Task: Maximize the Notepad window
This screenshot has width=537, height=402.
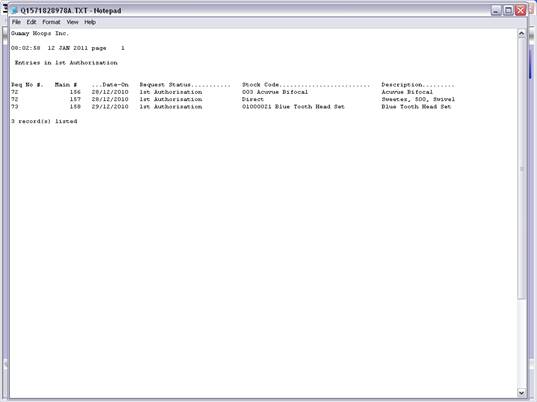Action: 508,11
